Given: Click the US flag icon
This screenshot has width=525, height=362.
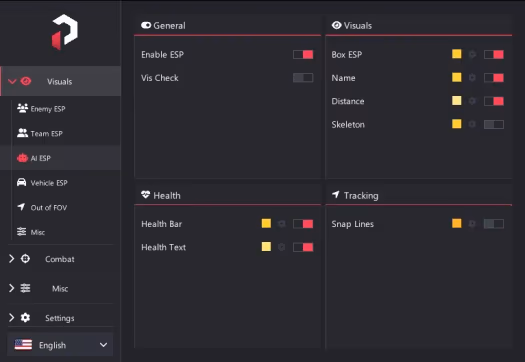Looking at the screenshot, I should click(x=23, y=345).
